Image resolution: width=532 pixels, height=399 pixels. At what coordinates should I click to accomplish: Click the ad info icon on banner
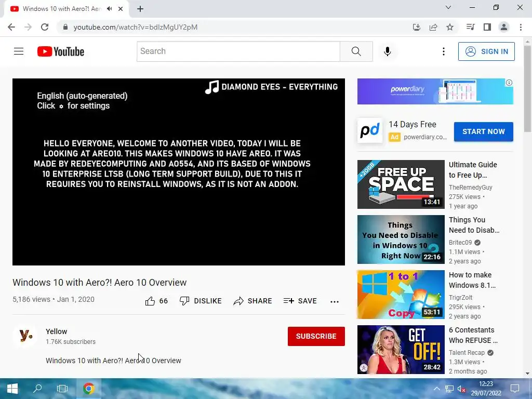[x=509, y=83]
